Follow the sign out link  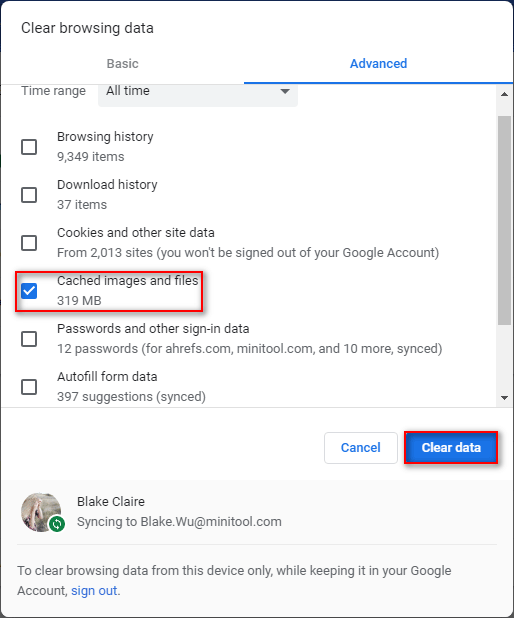tap(94, 590)
